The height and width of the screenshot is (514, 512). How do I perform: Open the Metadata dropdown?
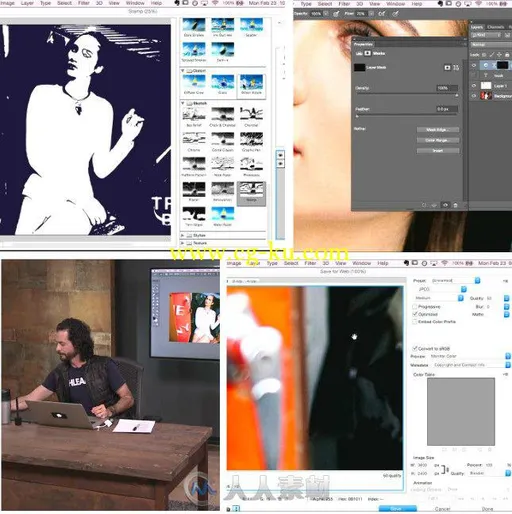tap(472, 365)
